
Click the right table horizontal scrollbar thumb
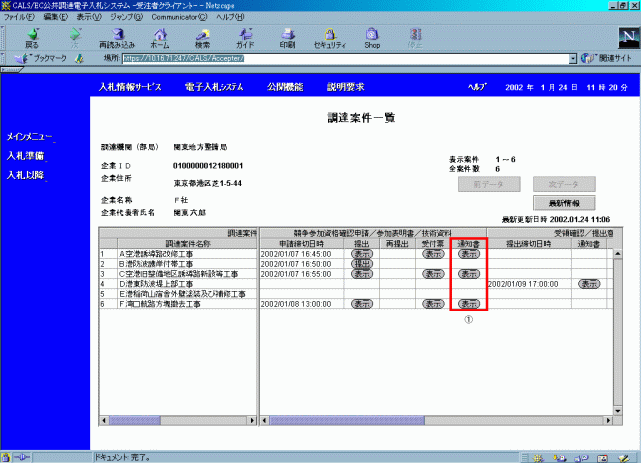pos(347,420)
